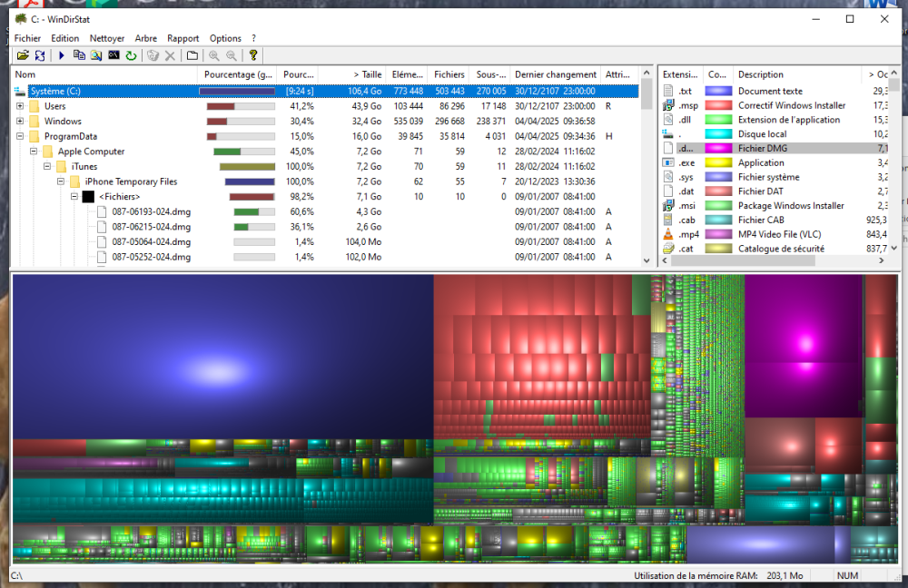Click the Explorer Here magnifier icon
Image resolution: width=908 pixels, height=588 pixels.
point(96,55)
